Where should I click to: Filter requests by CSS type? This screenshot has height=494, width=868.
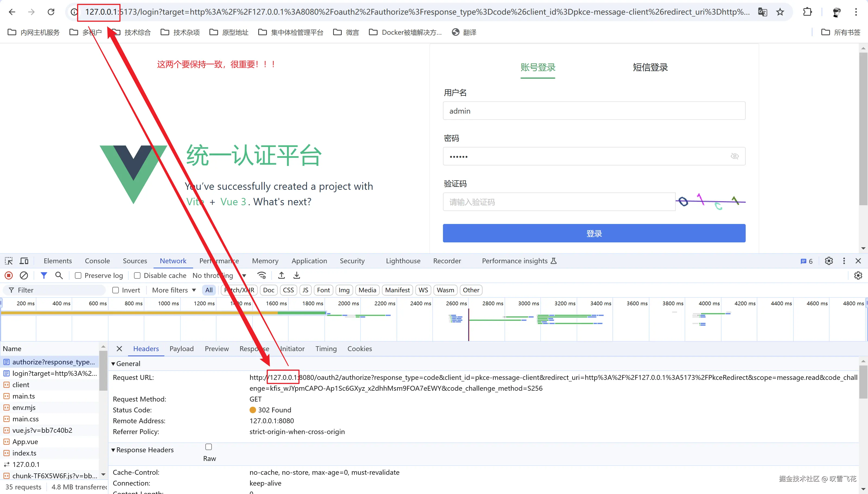[288, 290]
